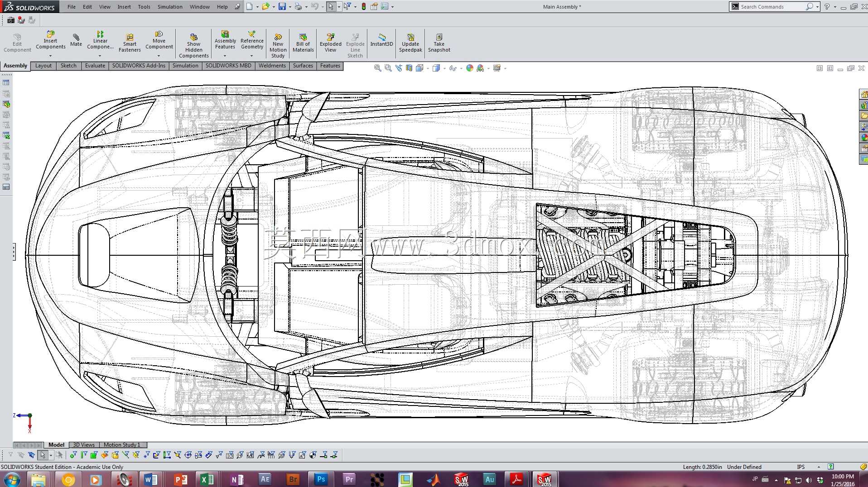The image size is (868, 487).
Task: Switch to 3D Views tab
Action: coord(84,445)
